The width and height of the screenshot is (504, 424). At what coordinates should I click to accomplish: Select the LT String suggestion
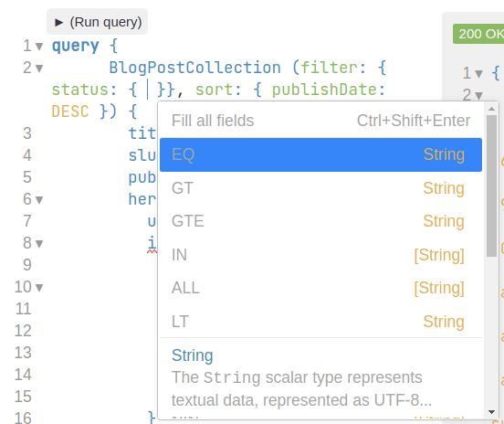(x=320, y=321)
